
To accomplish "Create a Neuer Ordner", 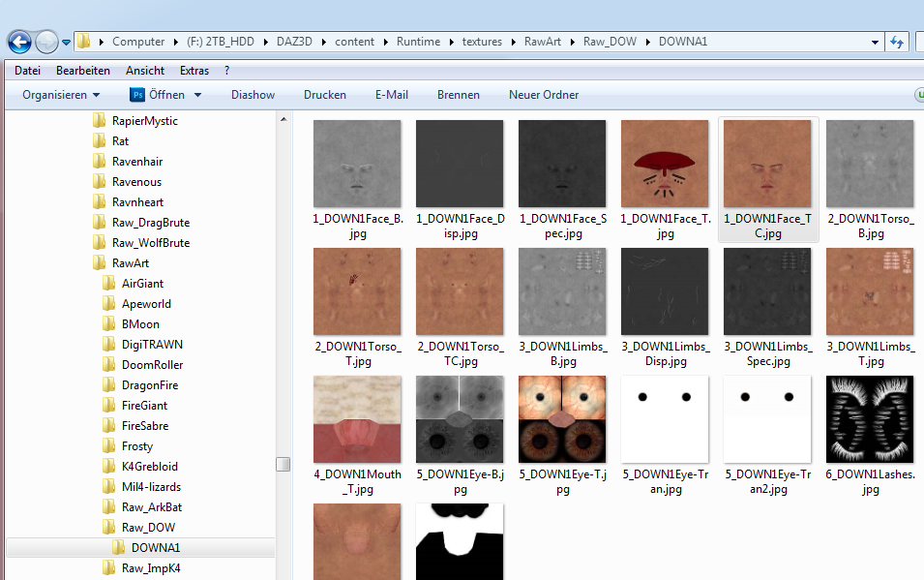I will (x=544, y=95).
